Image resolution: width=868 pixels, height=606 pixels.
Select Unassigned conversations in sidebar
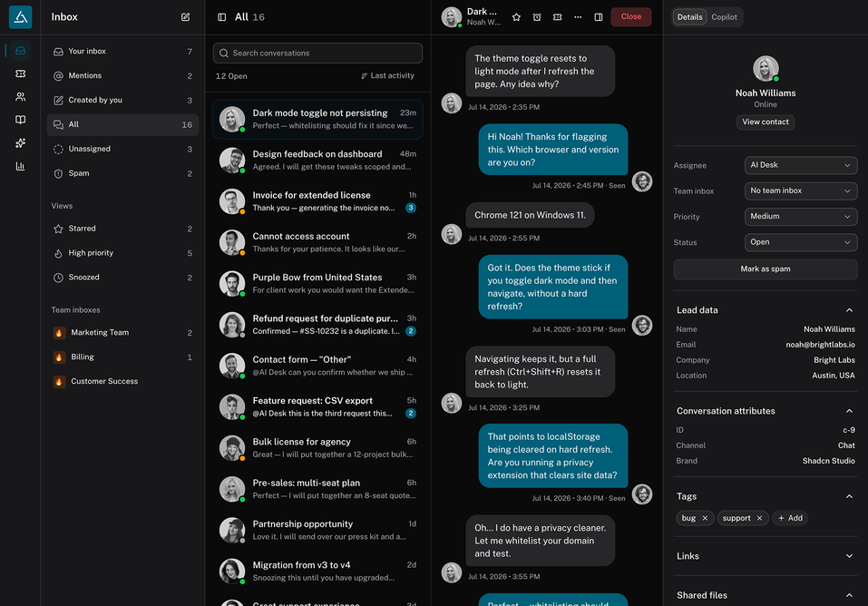[122, 149]
